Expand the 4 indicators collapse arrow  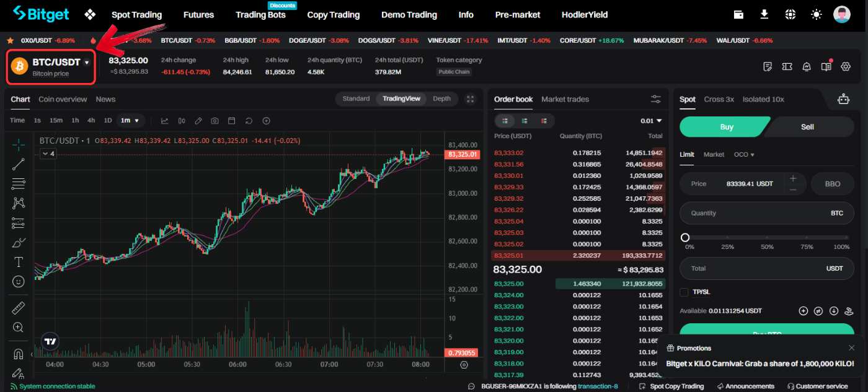point(48,154)
